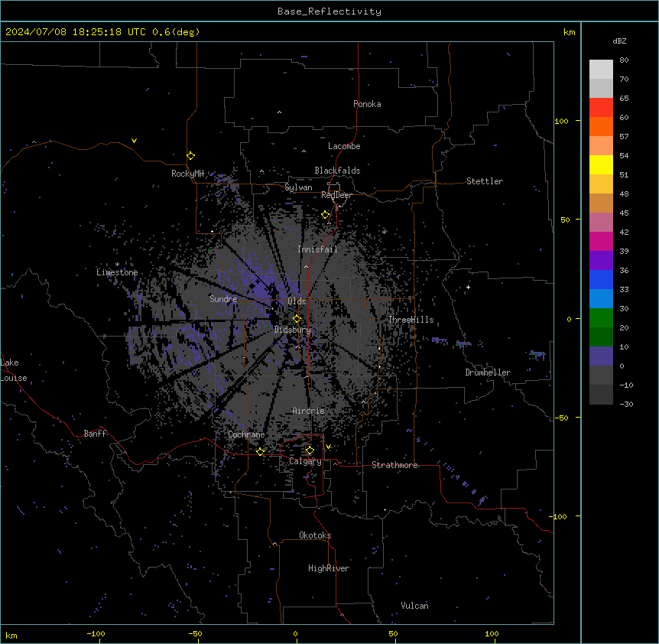Click the HighRiver city label
The image size is (659, 644).
(329, 568)
